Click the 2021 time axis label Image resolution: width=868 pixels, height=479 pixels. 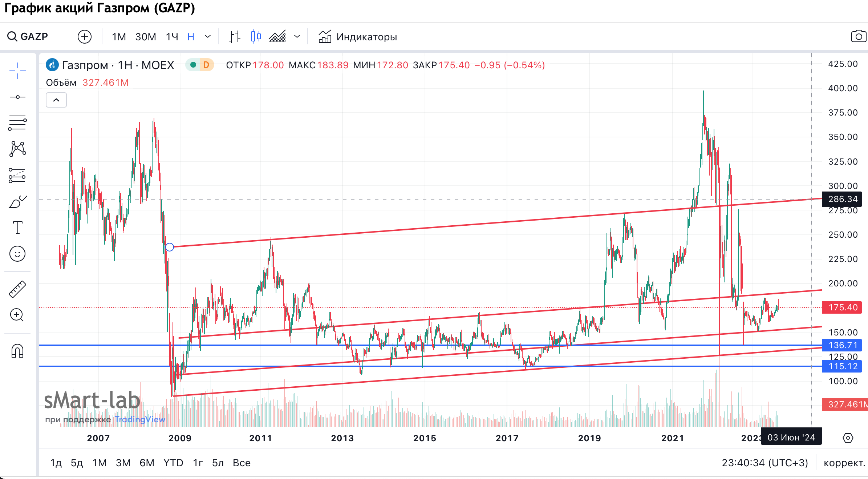672,438
